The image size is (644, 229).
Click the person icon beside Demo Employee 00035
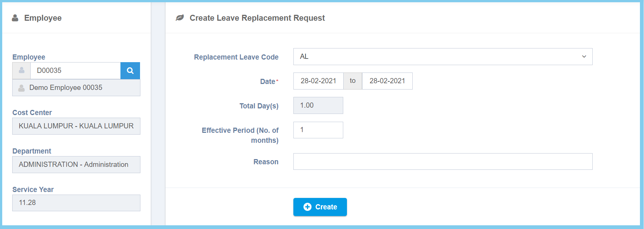21,88
